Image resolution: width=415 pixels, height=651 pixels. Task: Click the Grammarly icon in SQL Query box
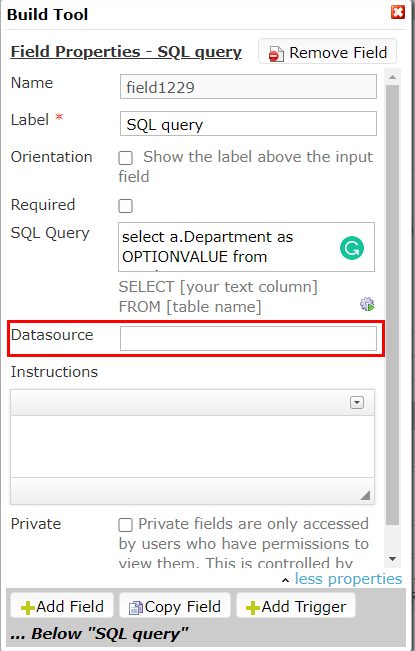click(352, 248)
